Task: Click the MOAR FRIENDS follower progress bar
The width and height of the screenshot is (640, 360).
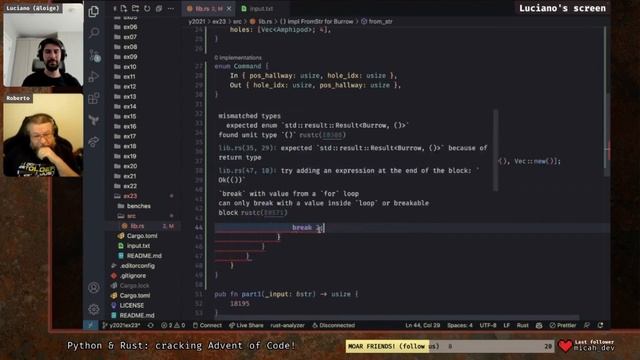Action: tap(450, 346)
